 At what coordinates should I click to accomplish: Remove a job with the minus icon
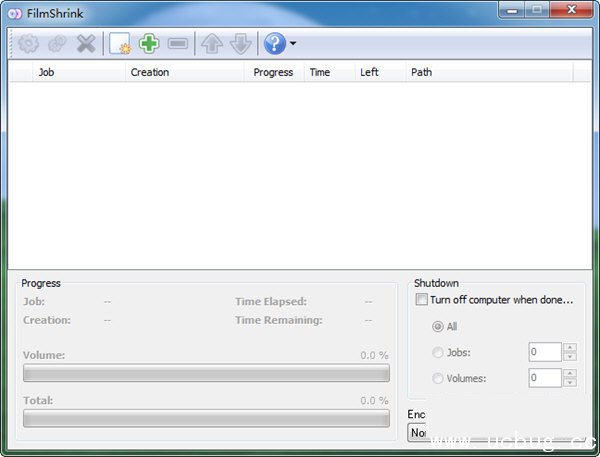pos(178,44)
